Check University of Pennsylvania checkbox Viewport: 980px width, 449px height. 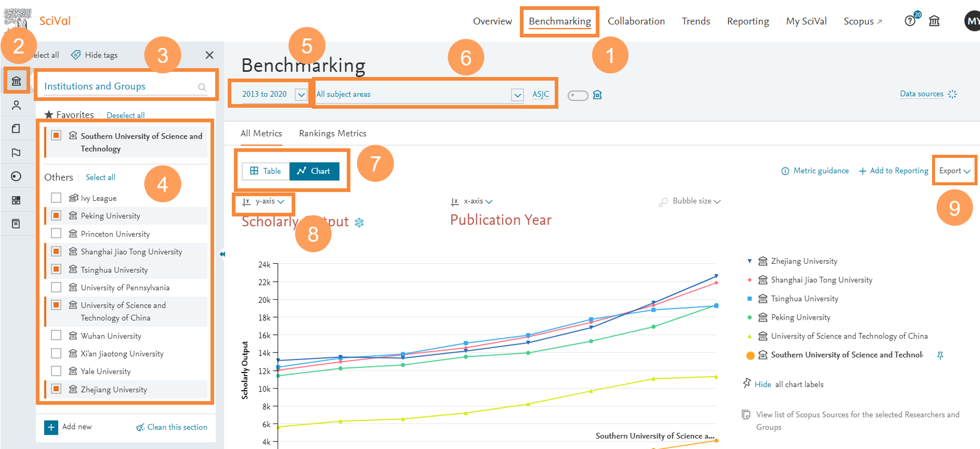pyautogui.click(x=56, y=287)
